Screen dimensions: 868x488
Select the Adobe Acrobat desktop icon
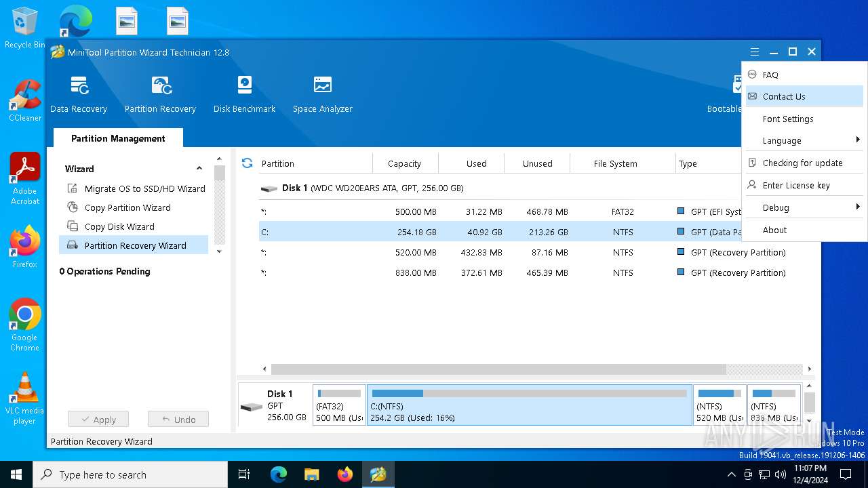[x=24, y=178]
